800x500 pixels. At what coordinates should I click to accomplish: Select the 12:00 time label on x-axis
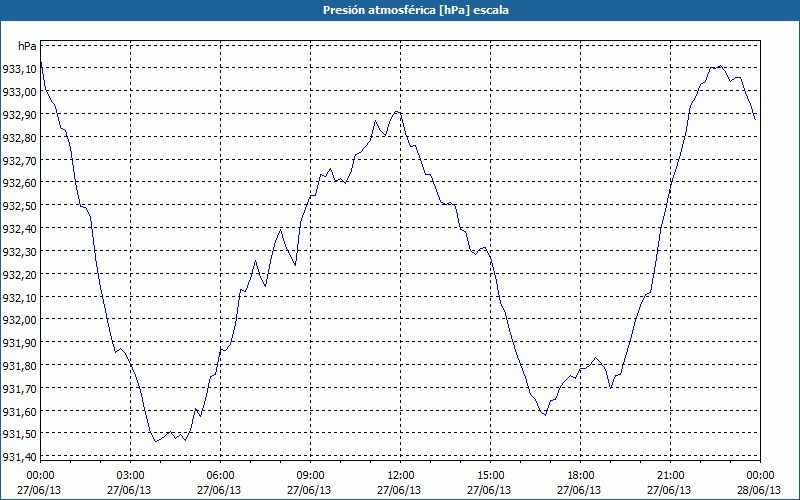click(x=399, y=476)
